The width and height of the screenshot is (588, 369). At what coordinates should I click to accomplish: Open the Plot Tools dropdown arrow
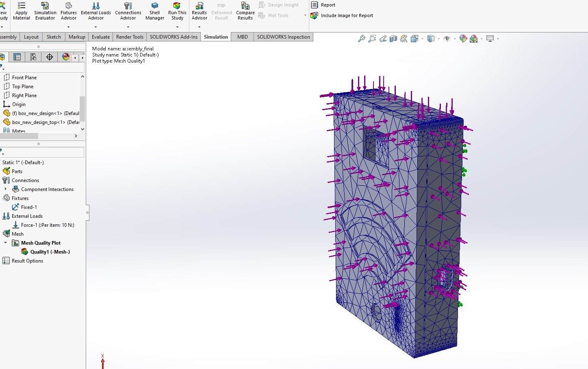coord(305,15)
